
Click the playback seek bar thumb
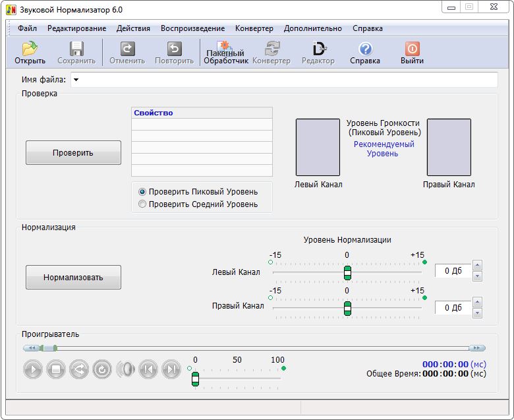[x=48, y=348]
